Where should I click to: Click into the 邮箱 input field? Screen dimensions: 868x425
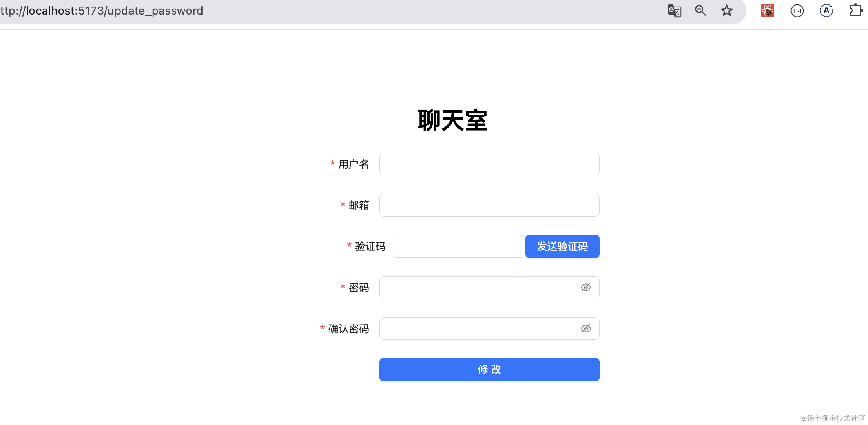tap(489, 205)
